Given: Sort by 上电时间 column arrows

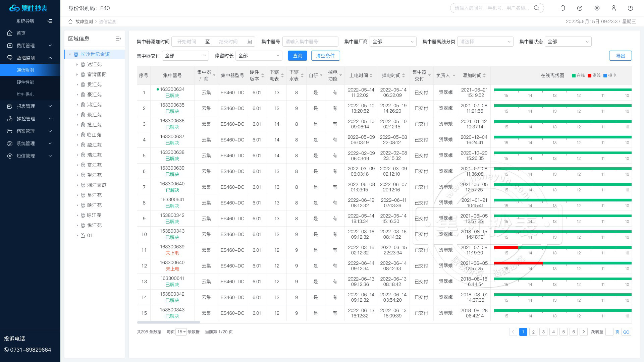Looking at the screenshot, I should (371, 76).
